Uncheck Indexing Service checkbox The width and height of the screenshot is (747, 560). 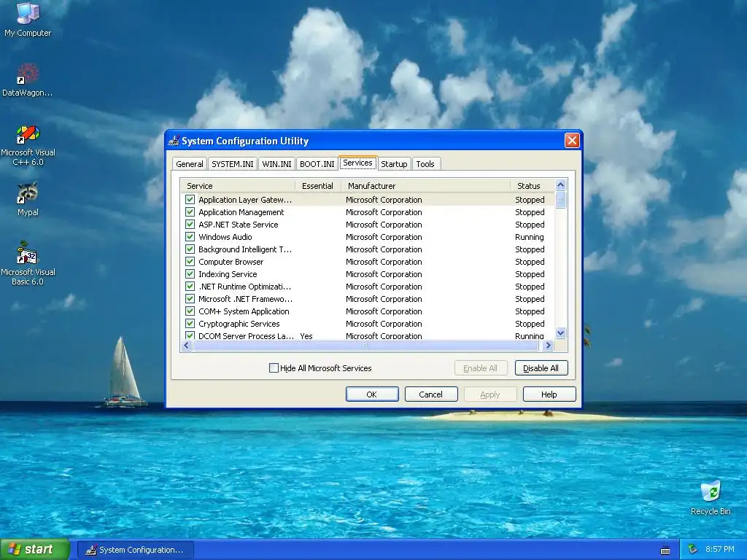coord(190,274)
